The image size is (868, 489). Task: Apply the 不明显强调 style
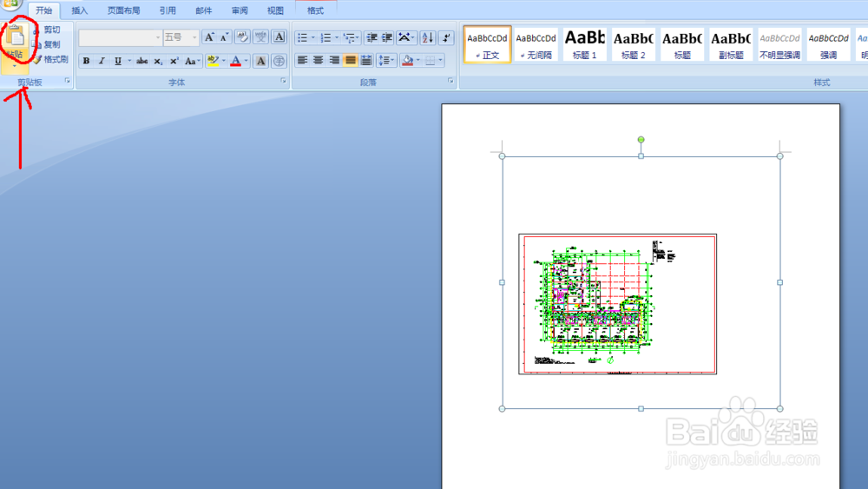coord(779,45)
